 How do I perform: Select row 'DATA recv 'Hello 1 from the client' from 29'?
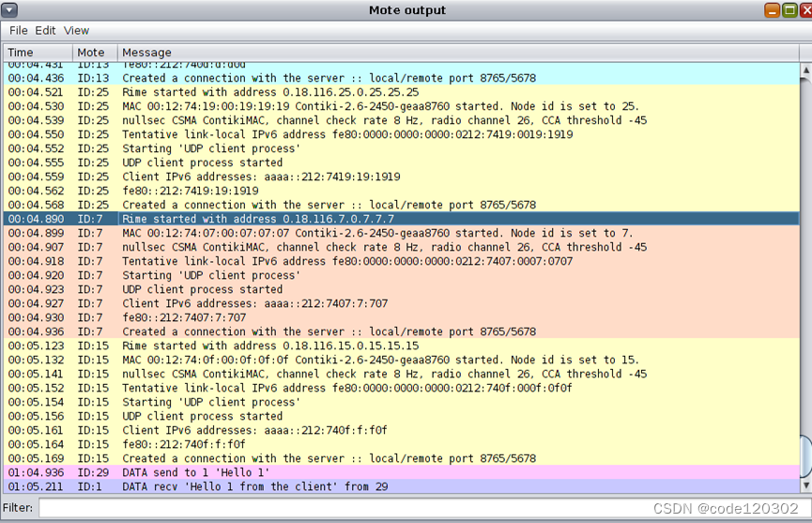click(x=402, y=486)
